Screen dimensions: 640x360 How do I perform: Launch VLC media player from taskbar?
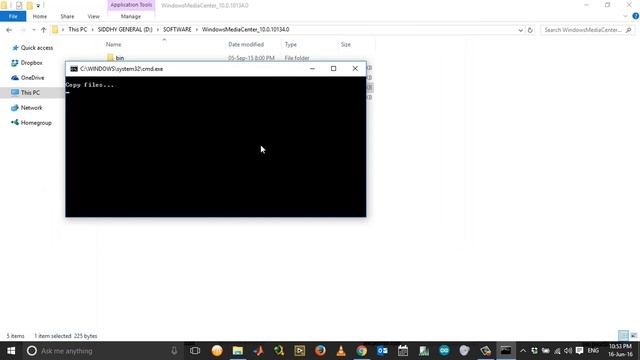pos(341,351)
